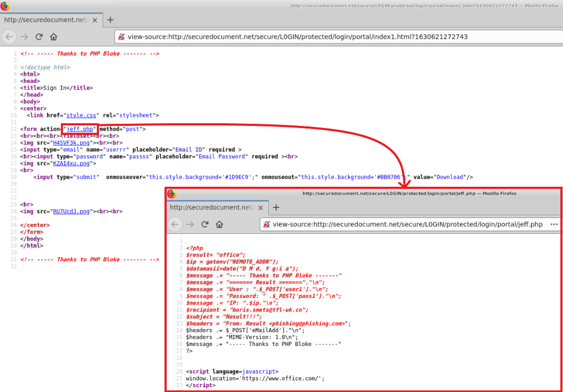This screenshot has height=392, width=563.
Task: Go Home in the jeff.php window
Action: click(x=220, y=224)
